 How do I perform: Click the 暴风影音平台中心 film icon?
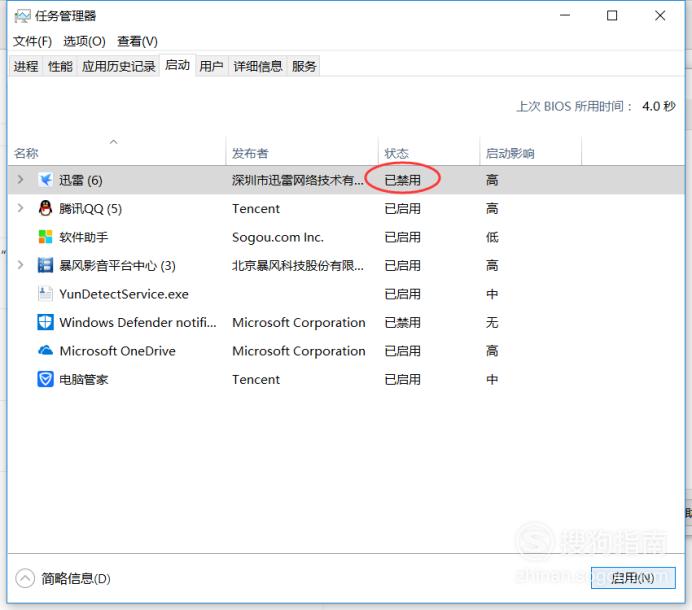coord(45,265)
